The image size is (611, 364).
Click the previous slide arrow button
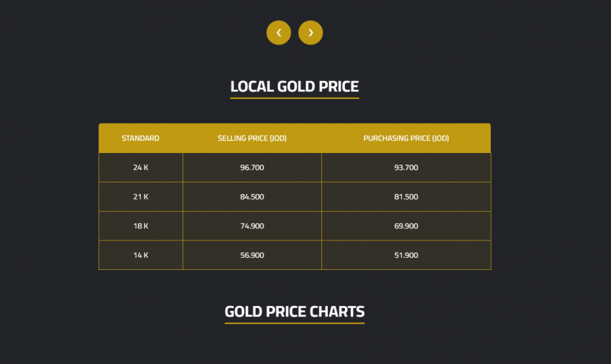pyautogui.click(x=278, y=32)
